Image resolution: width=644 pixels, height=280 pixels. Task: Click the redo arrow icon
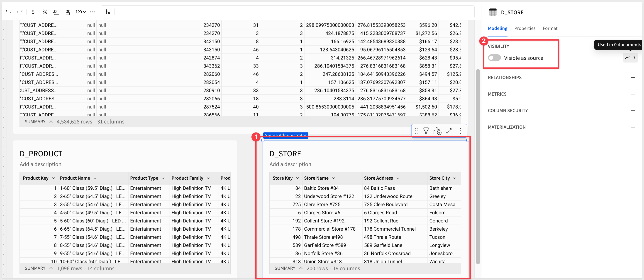20,12
